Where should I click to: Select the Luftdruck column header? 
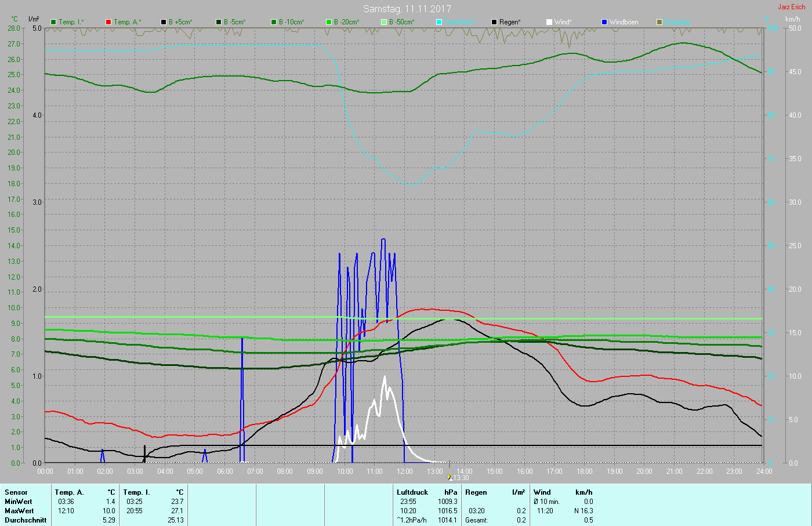coord(412,492)
